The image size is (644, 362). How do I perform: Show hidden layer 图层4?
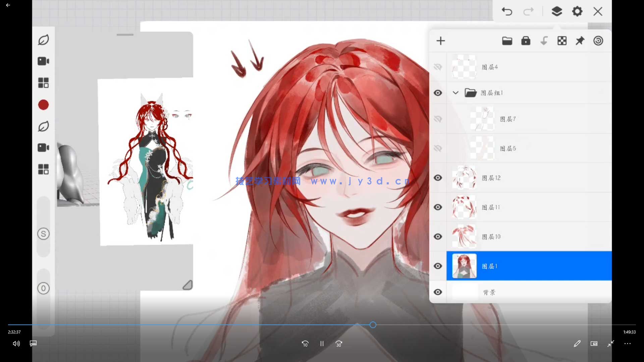[x=438, y=67]
